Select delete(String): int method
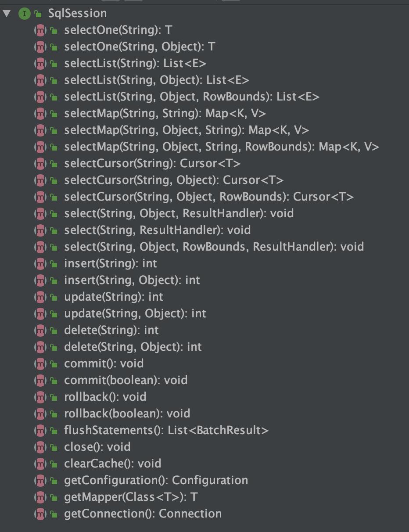This screenshot has height=532, width=409. click(x=111, y=331)
